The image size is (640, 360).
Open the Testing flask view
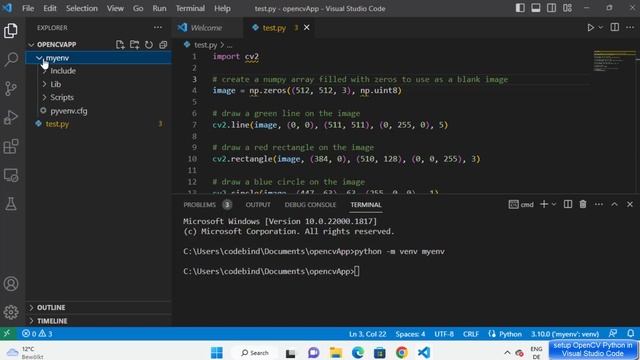11,204
